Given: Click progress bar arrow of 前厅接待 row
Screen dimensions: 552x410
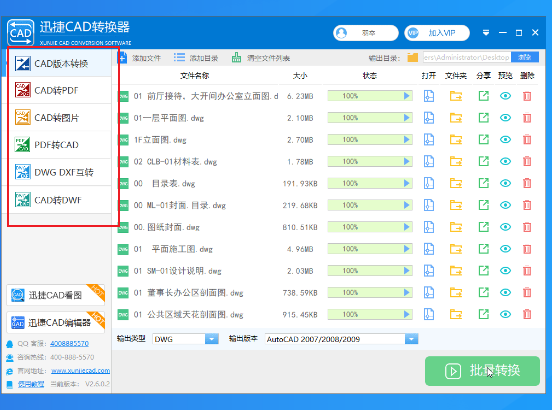Looking at the screenshot, I should [407, 96].
